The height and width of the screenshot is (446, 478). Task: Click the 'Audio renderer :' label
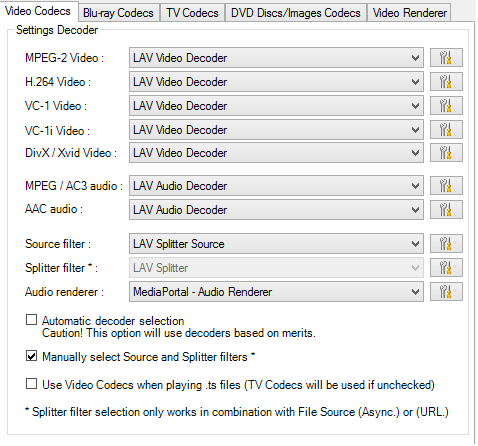click(x=64, y=292)
